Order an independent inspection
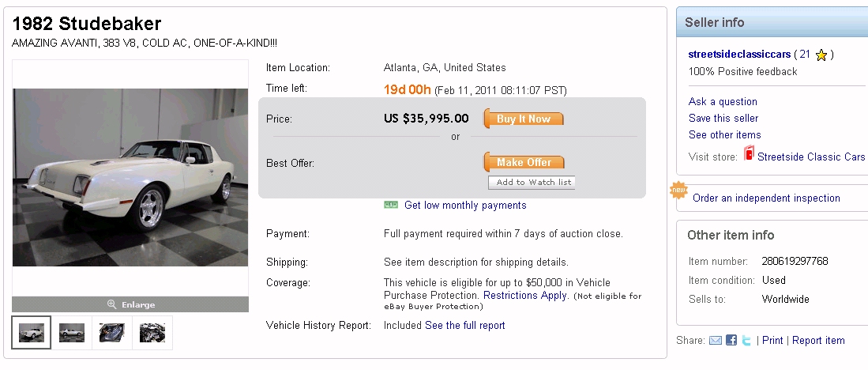868x370 pixels. 766,198
